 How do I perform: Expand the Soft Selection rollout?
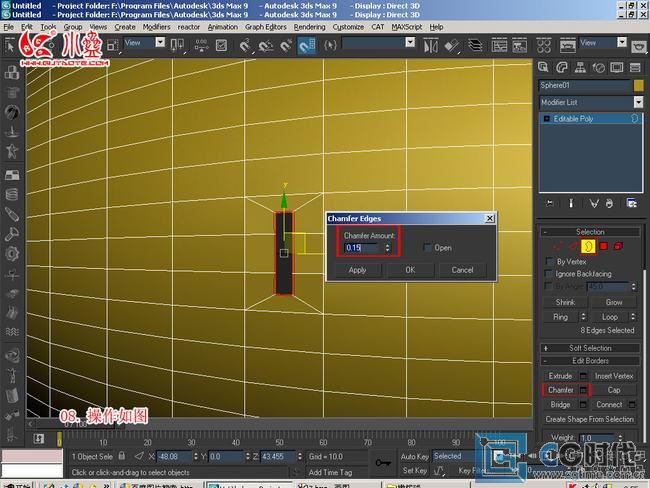tap(590, 348)
